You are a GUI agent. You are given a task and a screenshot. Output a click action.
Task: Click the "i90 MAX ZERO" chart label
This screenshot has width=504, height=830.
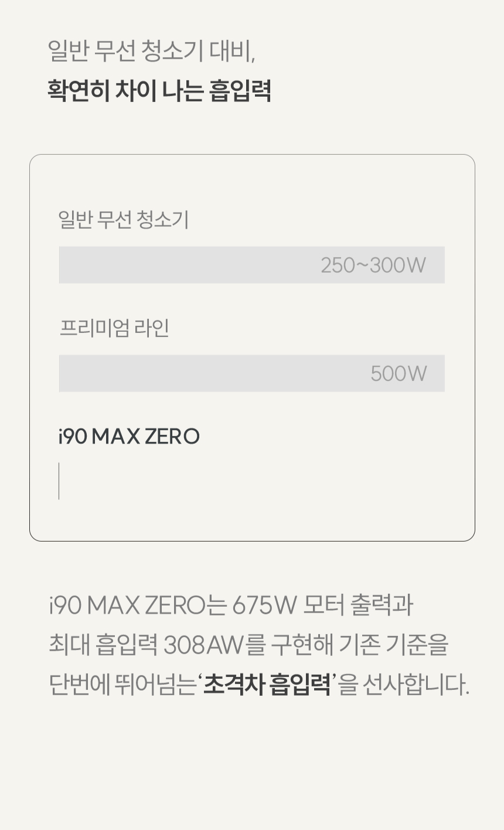(129, 437)
